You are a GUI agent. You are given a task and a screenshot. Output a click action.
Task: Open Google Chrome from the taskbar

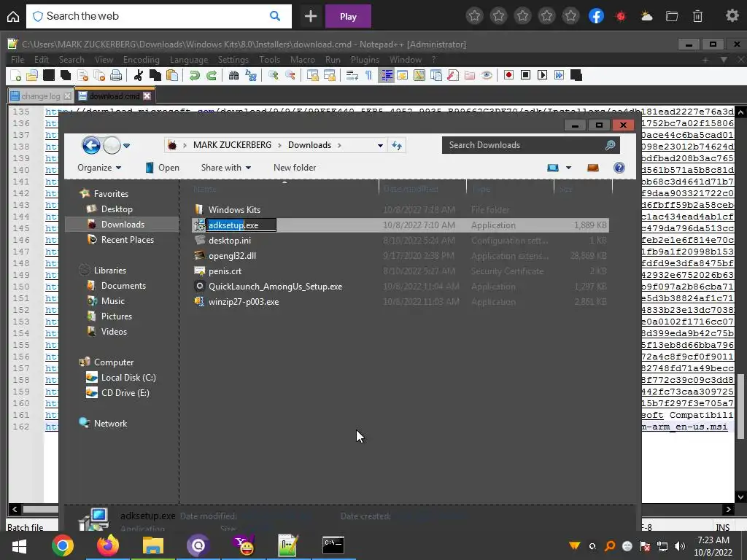pos(63,545)
